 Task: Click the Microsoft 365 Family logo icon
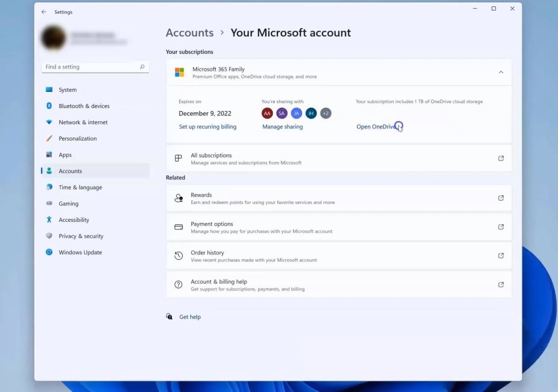[179, 72]
